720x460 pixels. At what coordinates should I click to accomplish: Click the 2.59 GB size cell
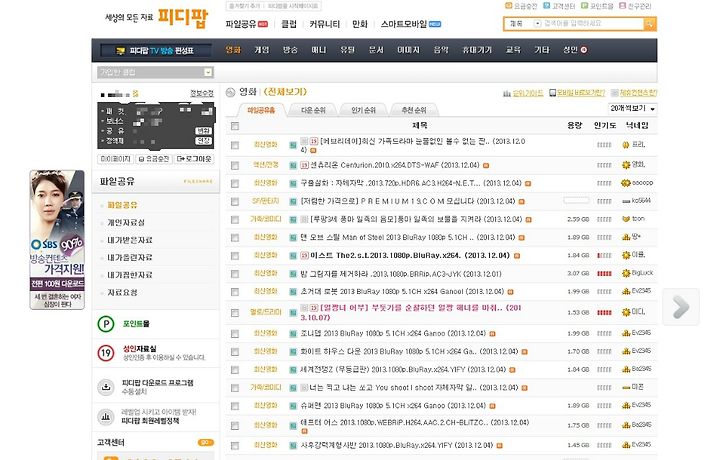click(x=578, y=219)
